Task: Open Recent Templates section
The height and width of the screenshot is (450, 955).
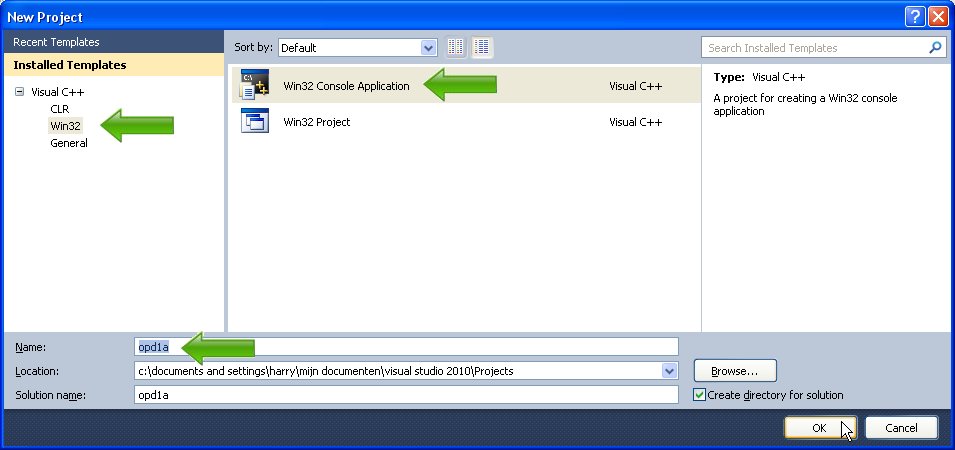Action: (56, 42)
